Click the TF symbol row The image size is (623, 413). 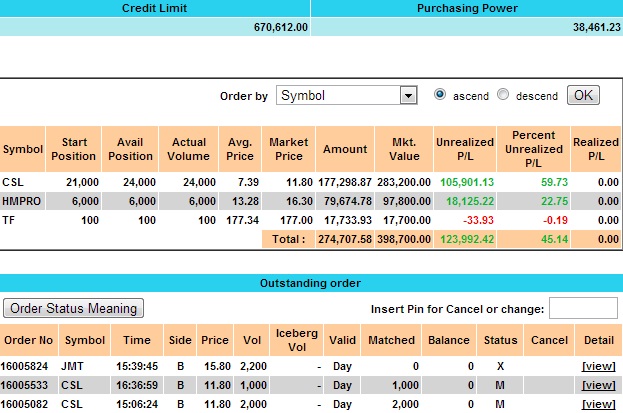10,220
